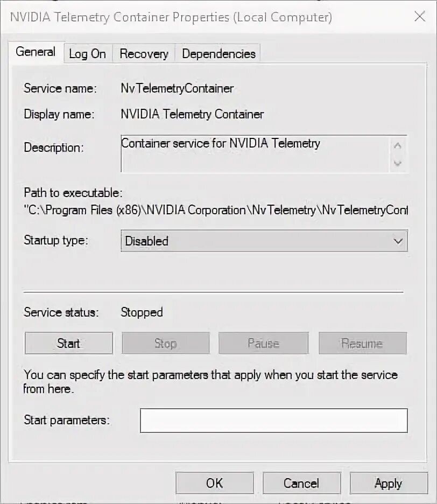Click the NVIDIA Telemetry Container display name value

point(192,114)
